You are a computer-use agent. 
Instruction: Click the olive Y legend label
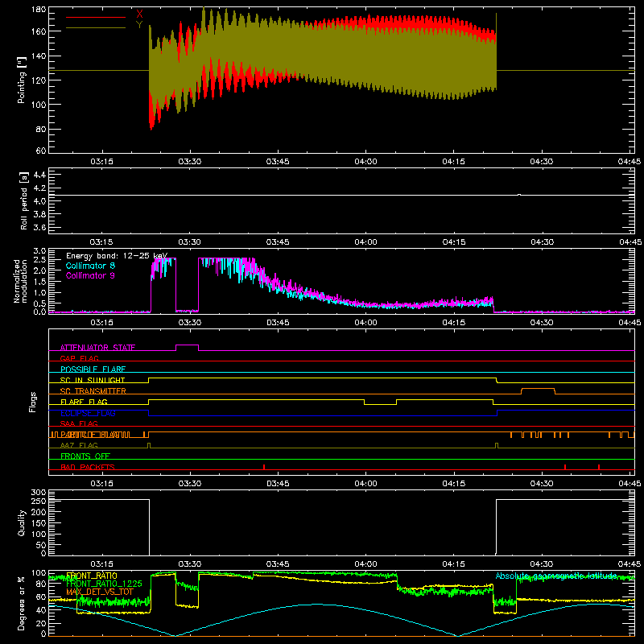click(139, 25)
